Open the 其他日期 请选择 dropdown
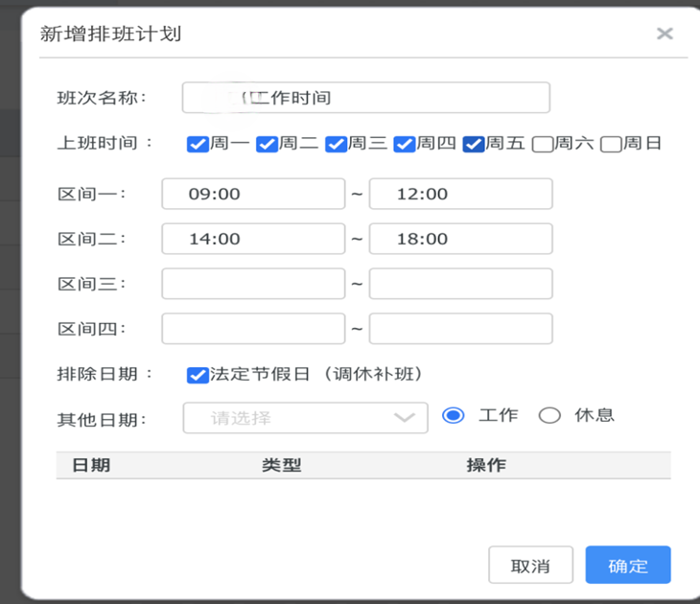This screenshot has height=604, width=700. point(305,418)
